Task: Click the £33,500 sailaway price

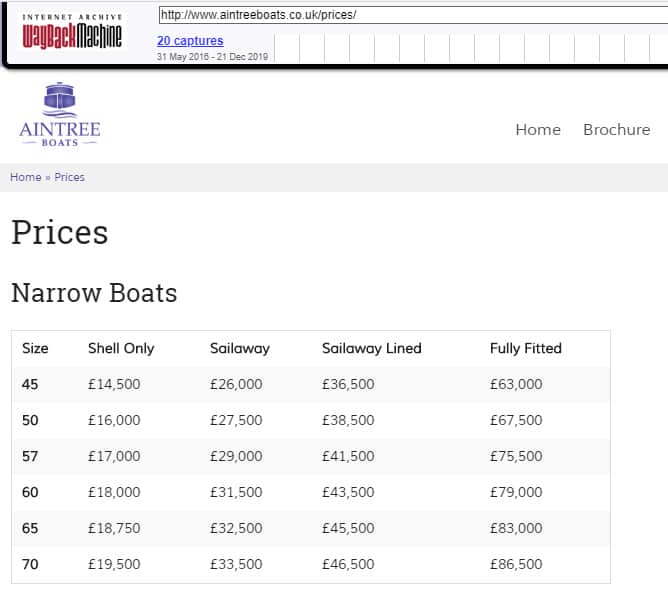Action: 236,564
